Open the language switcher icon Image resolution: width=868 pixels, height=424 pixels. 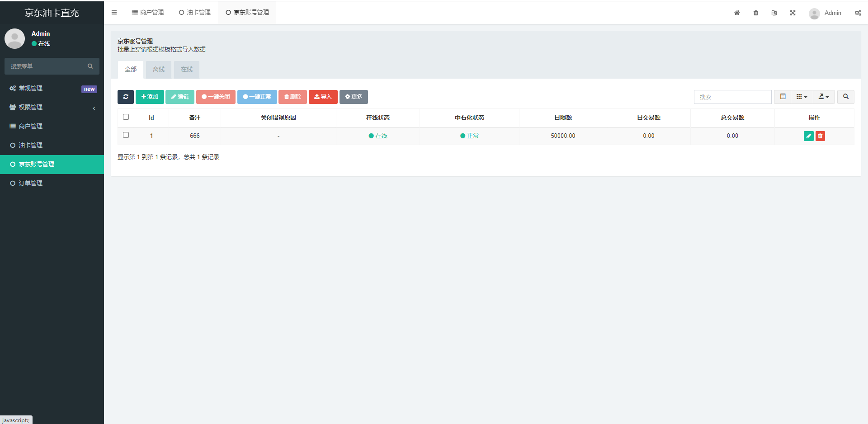[x=774, y=13]
